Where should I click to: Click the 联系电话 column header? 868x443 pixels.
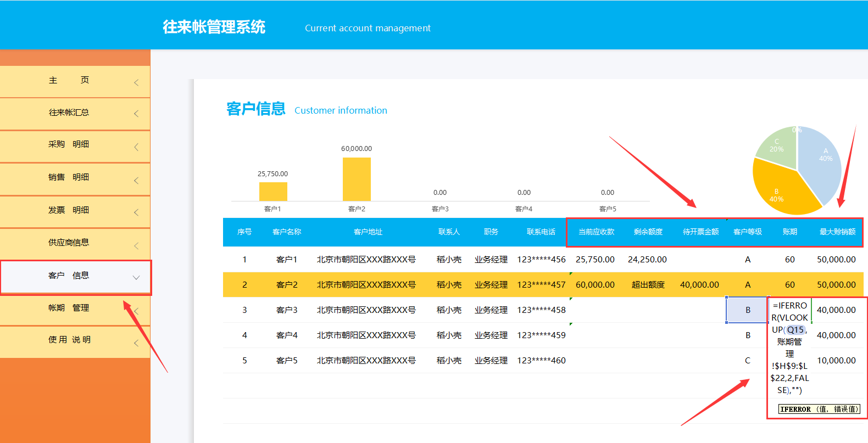[x=541, y=232]
